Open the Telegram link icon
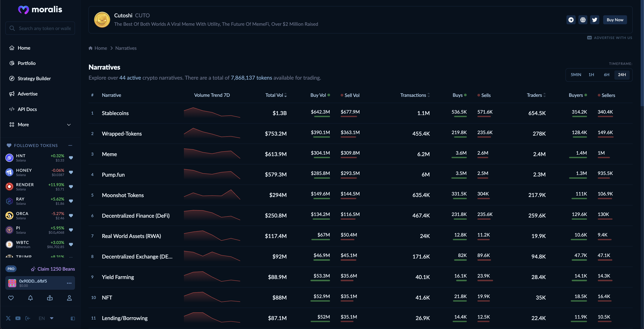The width and height of the screenshot is (644, 329). [x=571, y=20]
